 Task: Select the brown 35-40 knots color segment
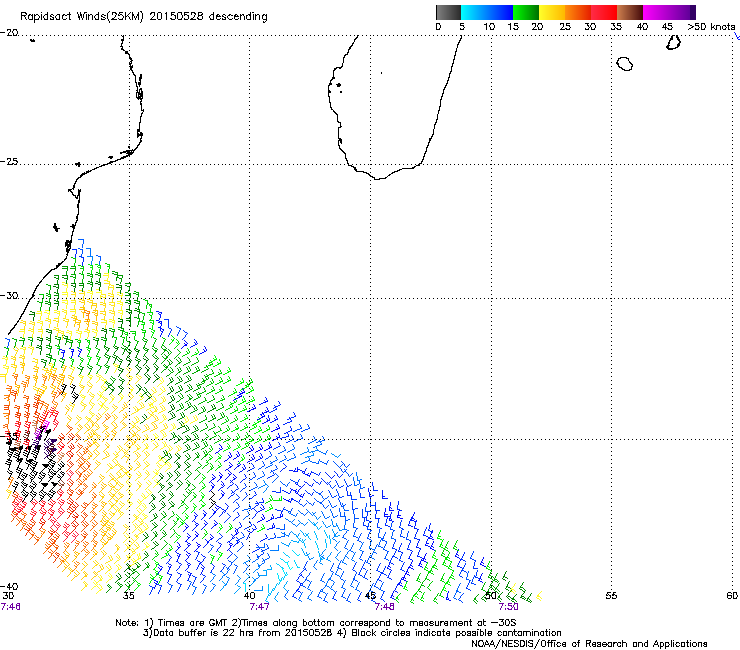(x=630, y=12)
